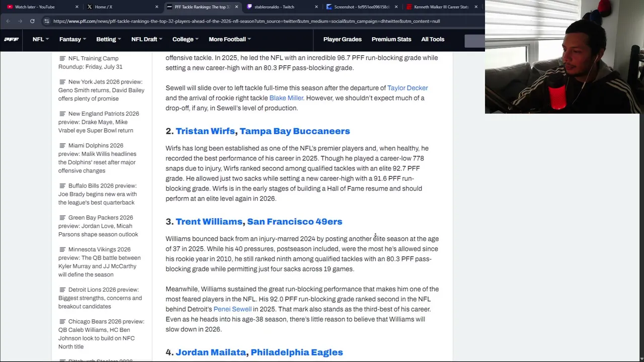Screen dimensions: 644x362
Task: Open the NFL Draft dropdown menu
Action: (146, 39)
